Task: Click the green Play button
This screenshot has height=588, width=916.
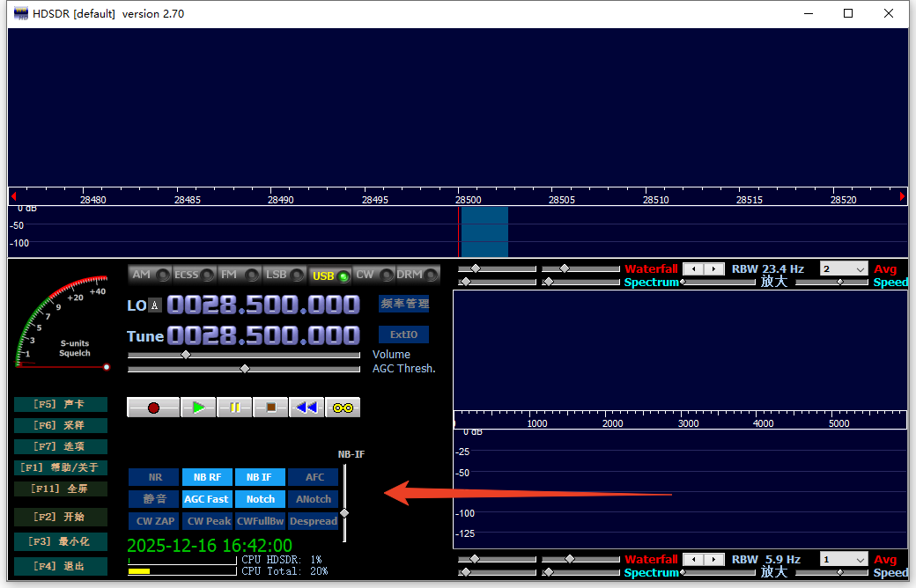Action: (198, 408)
